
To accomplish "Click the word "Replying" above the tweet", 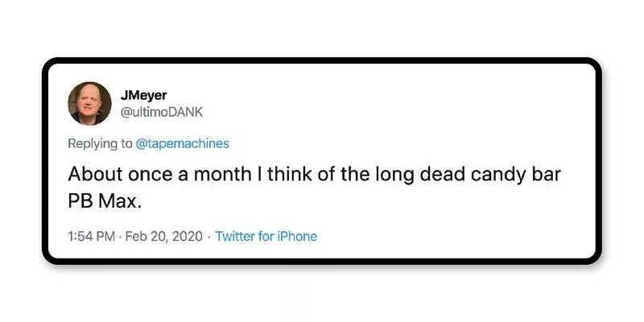I will 90,143.
